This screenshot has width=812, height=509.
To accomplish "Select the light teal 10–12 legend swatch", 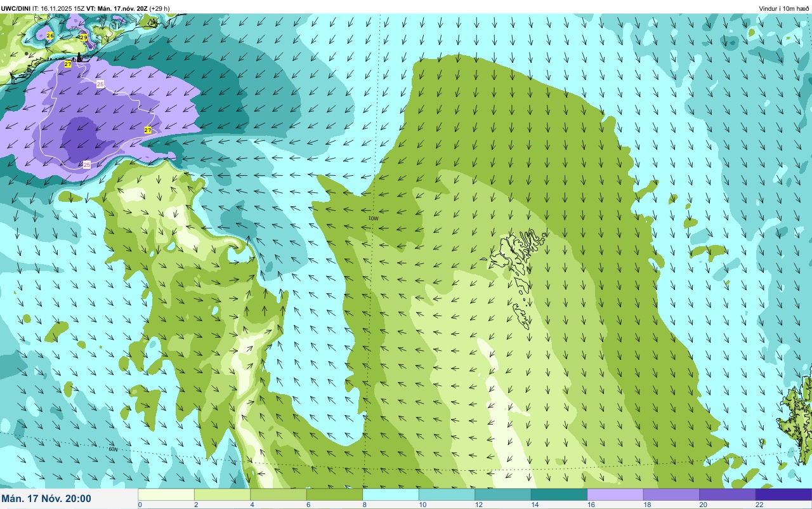I will [x=447, y=494].
